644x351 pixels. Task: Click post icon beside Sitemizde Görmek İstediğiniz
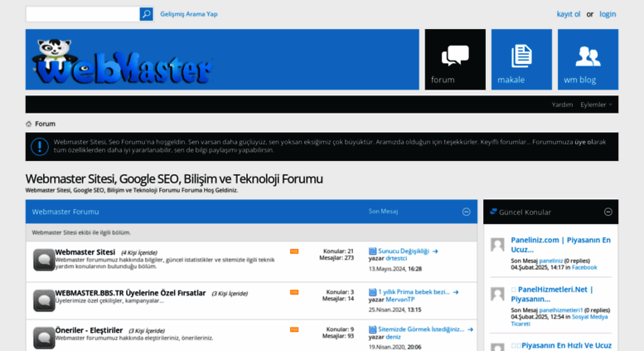coord(372,329)
